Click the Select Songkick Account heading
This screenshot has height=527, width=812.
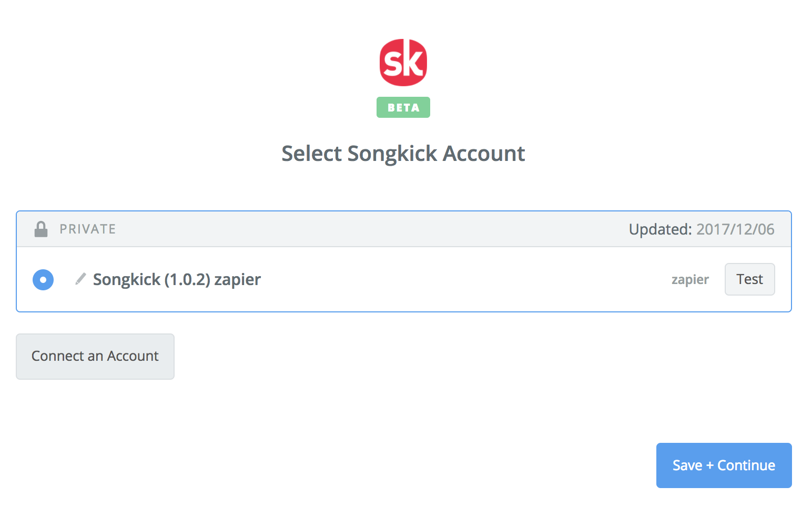click(x=403, y=154)
